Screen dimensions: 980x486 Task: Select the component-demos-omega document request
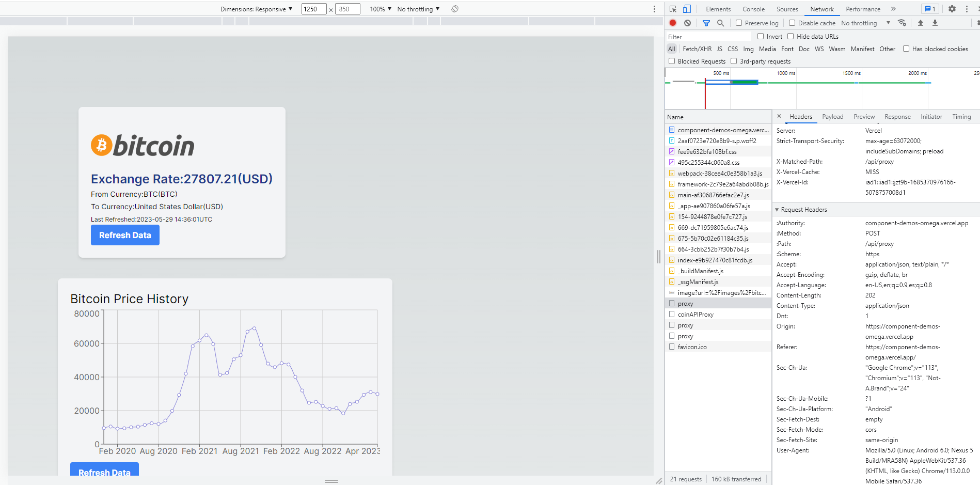click(x=718, y=130)
